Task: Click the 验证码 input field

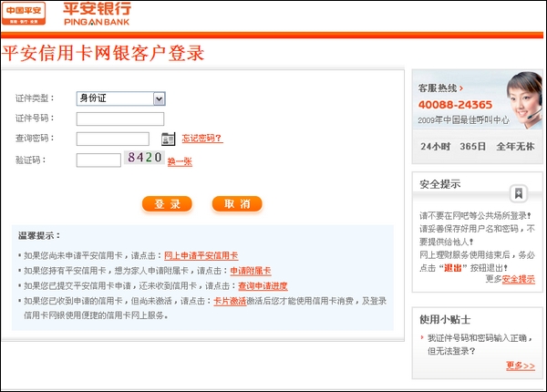Action: click(x=98, y=160)
